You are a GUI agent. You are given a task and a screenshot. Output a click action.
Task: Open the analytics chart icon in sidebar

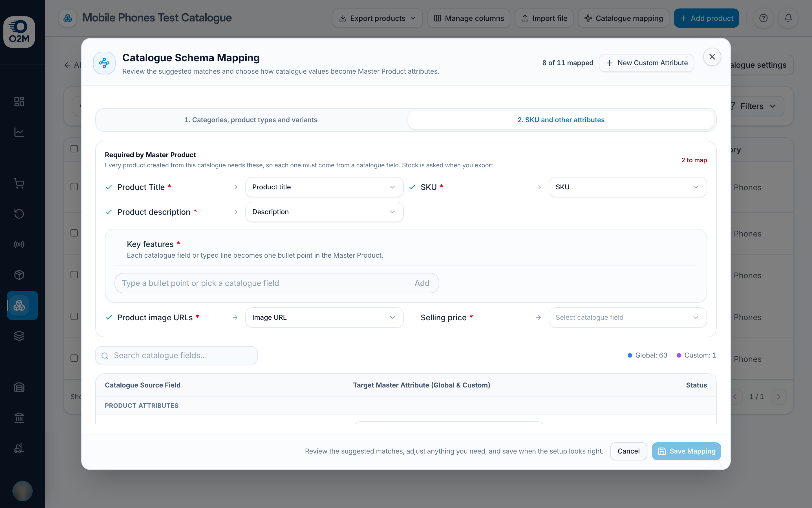(x=19, y=132)
